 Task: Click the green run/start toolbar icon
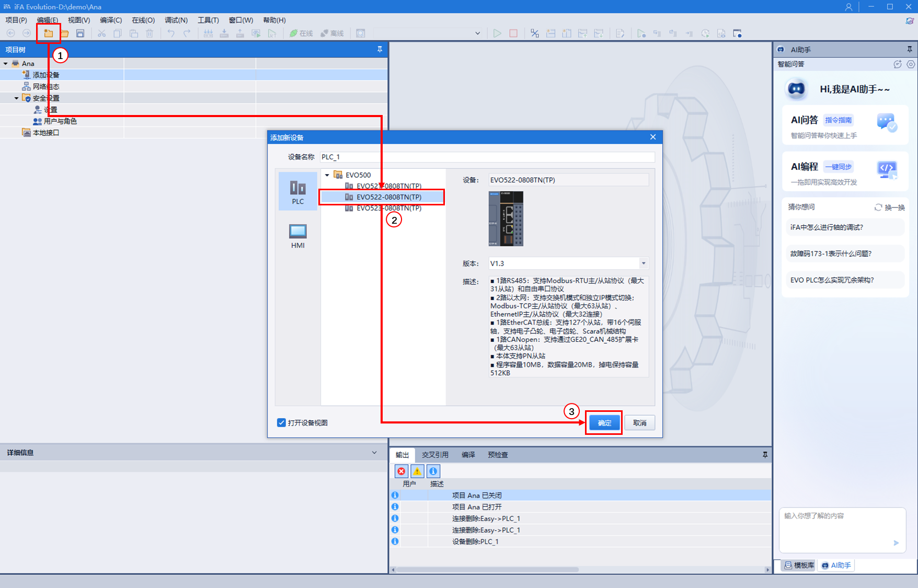[497, 33]
